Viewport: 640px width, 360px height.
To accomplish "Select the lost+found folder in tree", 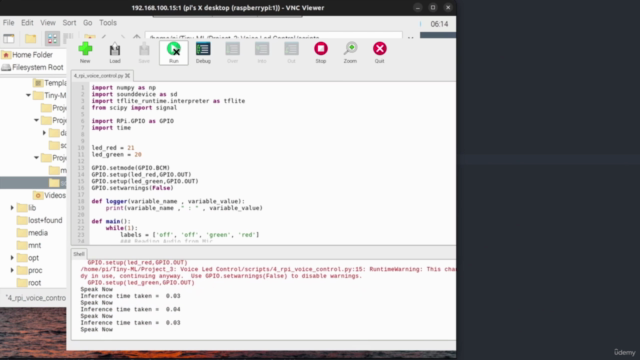I will pyautogui.click(x=40, y=220).
